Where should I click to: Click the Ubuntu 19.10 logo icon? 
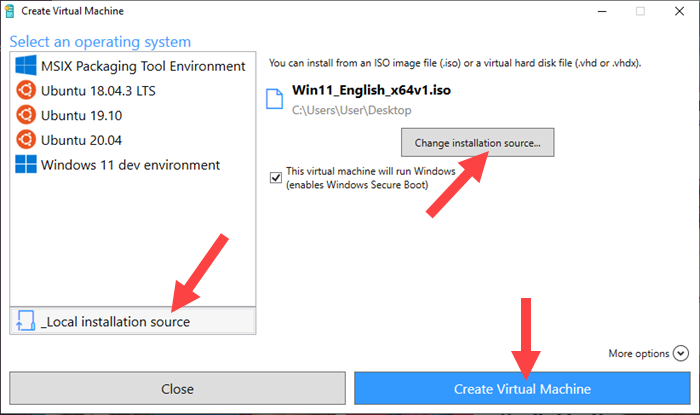pos(26,115)
